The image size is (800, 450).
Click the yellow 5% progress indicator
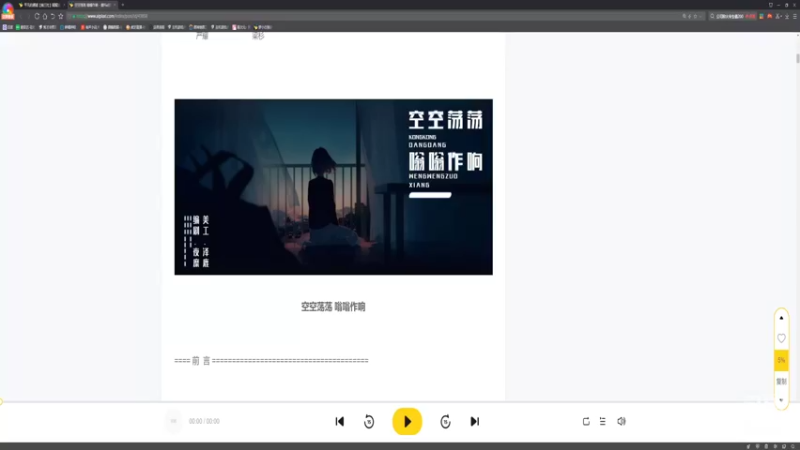(781, 360)
